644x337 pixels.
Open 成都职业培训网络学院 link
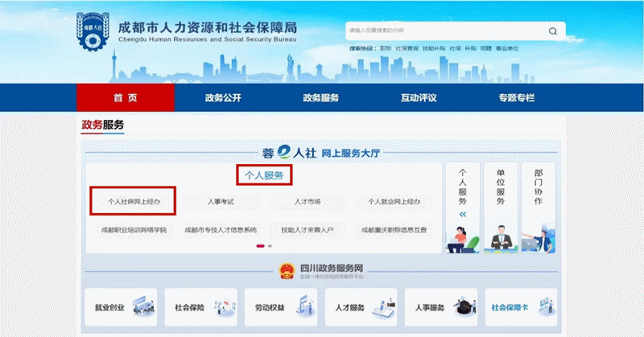134,230
